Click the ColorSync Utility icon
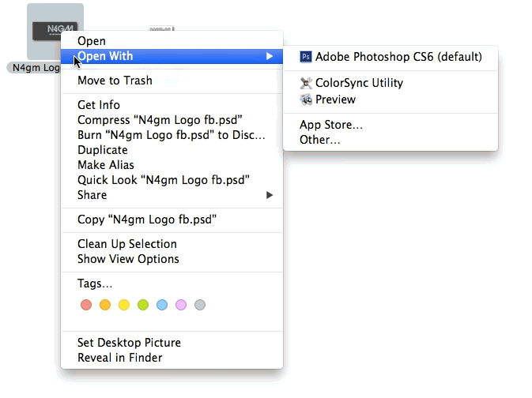This screenshot has height=398, width=532. point(306,83)
